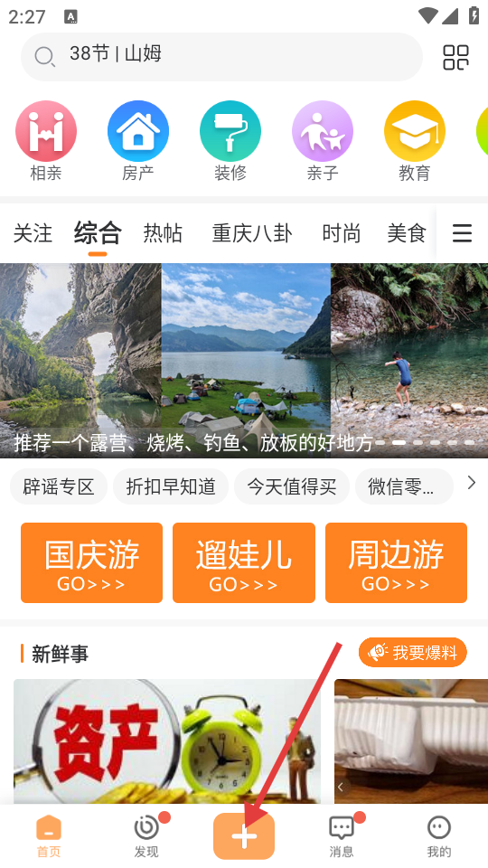This screenshot has width=488, height=868.
Task: Select the 辟谣专区 tag chip
Action: pos(59,486)
